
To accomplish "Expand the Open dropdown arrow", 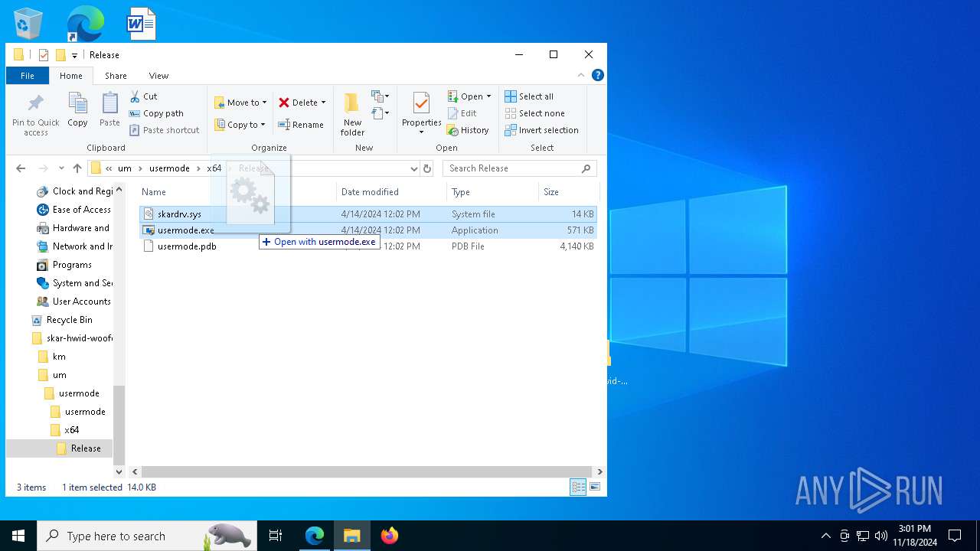I will click(x=488, y=96).
